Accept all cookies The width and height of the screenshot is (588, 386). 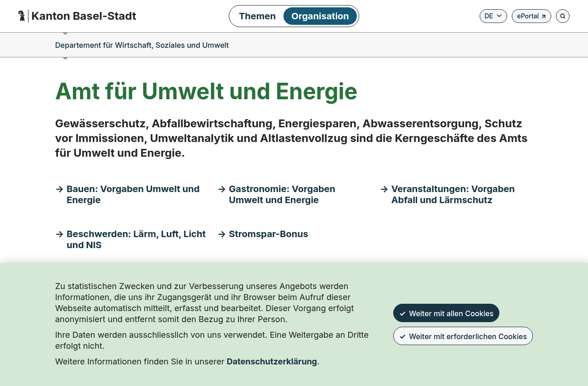(446, 313)
